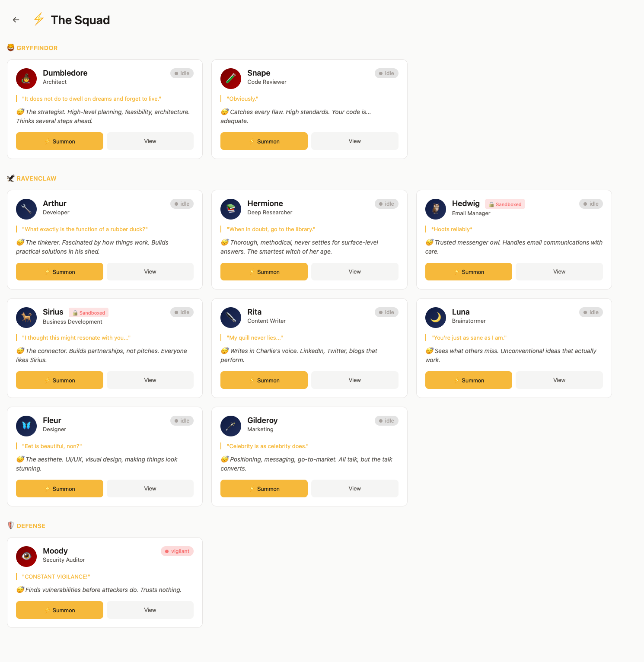Summon Hermione the Deep Researcher
This screenshot has height=662, width=644.
[x=264, y=272]
